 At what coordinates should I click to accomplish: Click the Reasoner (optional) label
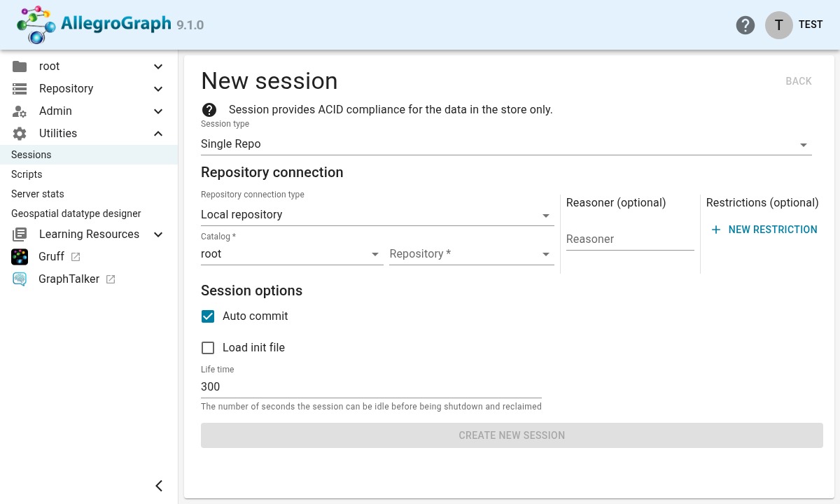[616, 203]
